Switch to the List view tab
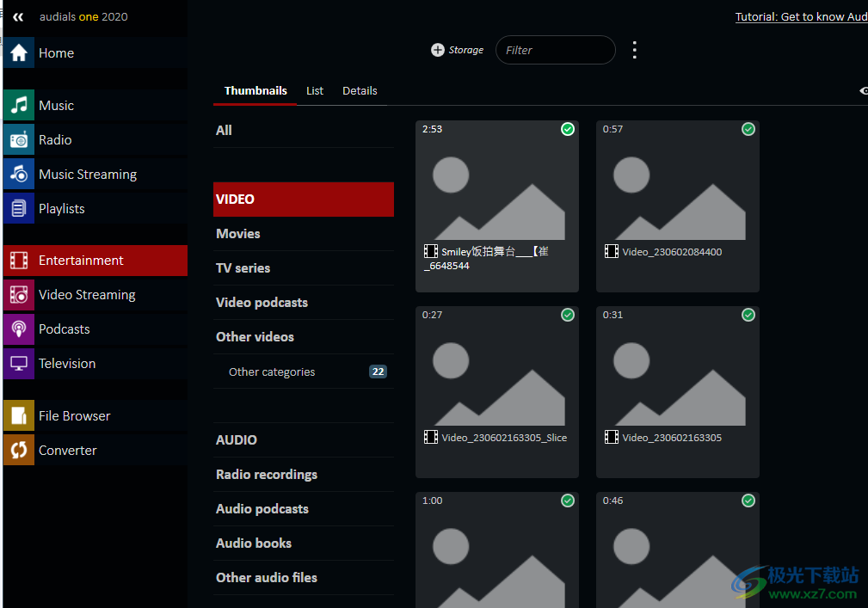Image resolution: width=868 pixels, height=608 pixels. 315,91
